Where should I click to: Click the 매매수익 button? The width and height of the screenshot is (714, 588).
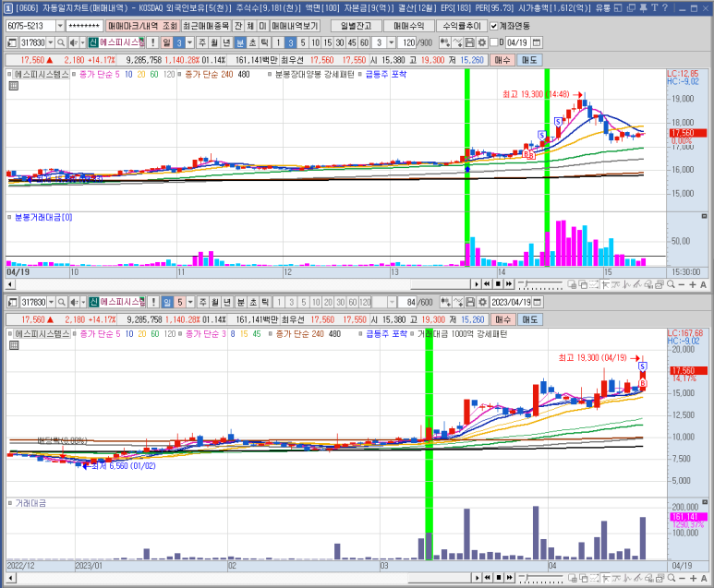pyautogui.click(x=408, y=26)
